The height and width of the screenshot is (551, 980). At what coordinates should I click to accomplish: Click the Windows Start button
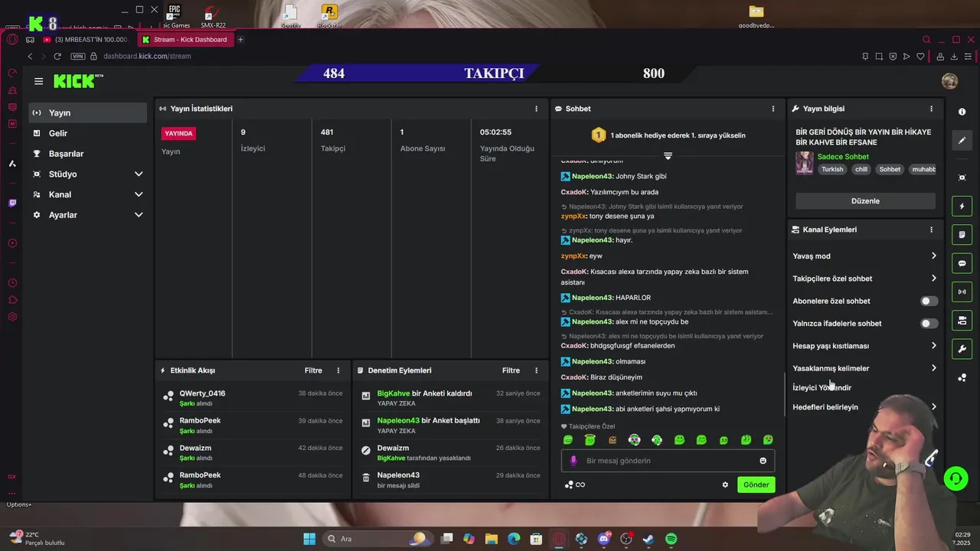click(309, 539)
